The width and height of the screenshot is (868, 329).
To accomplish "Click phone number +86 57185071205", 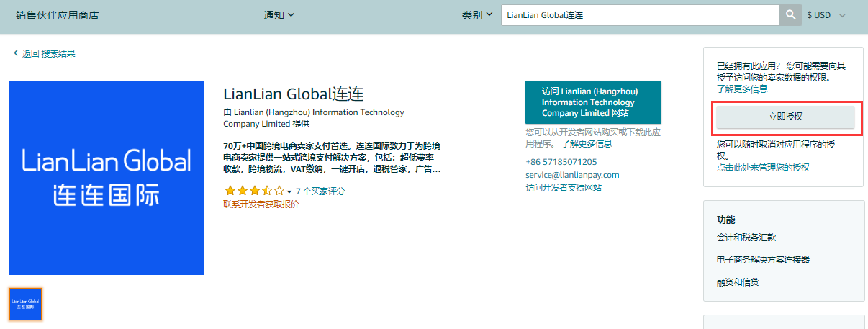I will point(561,162).
